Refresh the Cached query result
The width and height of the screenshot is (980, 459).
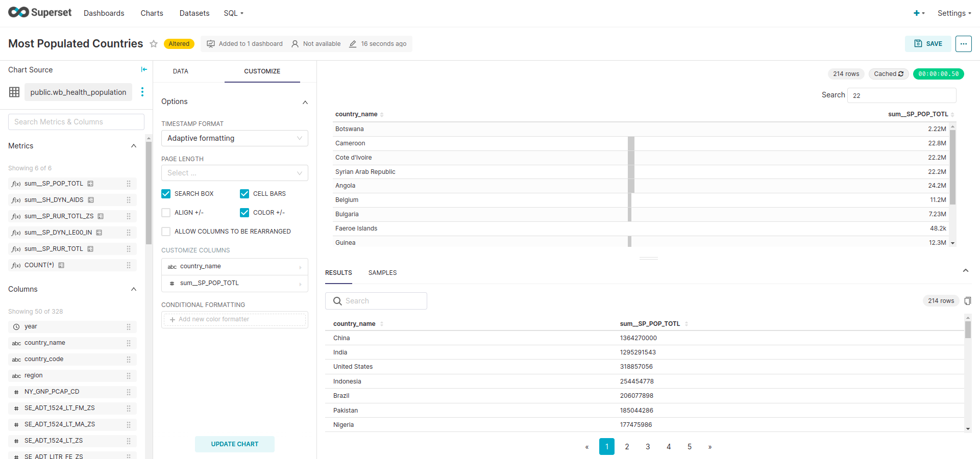(901, 74)
